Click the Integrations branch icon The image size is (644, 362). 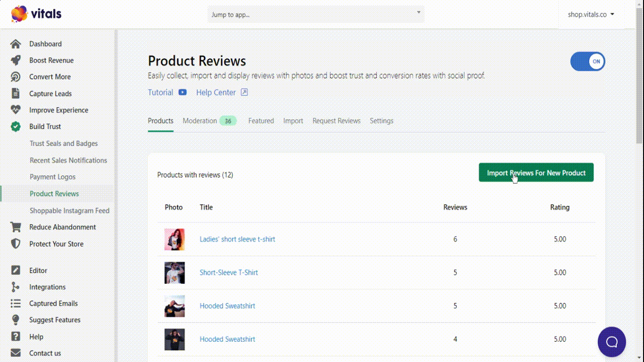16,287
